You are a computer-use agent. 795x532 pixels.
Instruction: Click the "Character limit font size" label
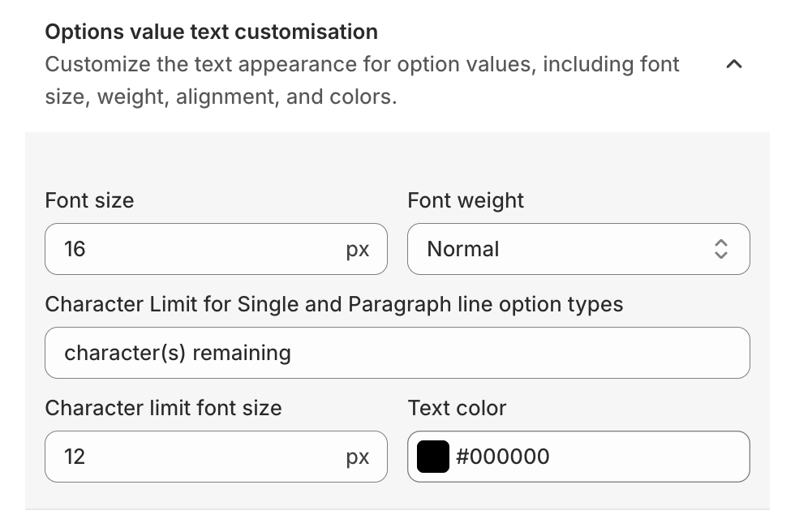coord(163,407)
